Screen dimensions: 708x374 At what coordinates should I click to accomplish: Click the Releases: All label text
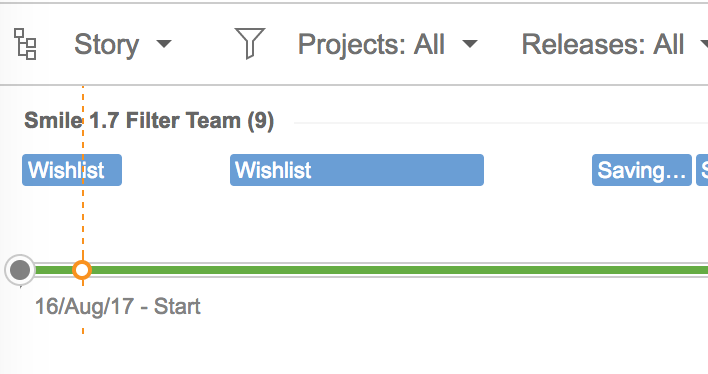coord(603,44)
